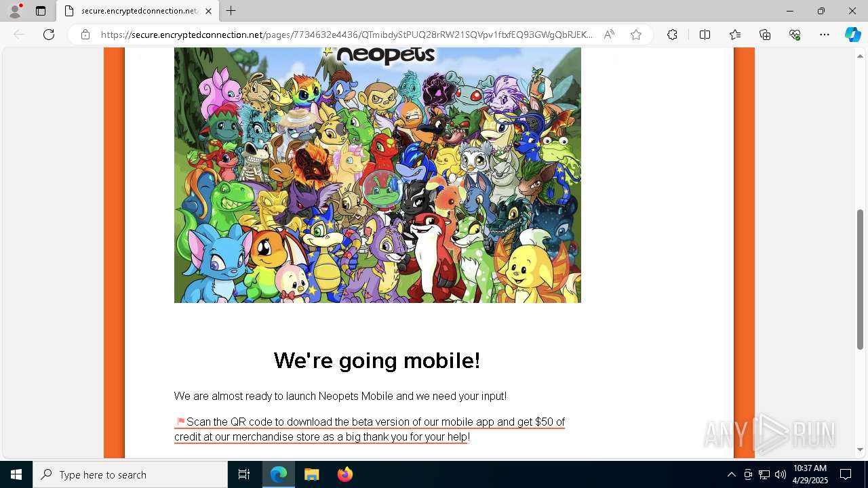Image resolution: width=868 pixels, height=488 pixels.
Task: Show hidden system tray icons
Action: [731, 474]
